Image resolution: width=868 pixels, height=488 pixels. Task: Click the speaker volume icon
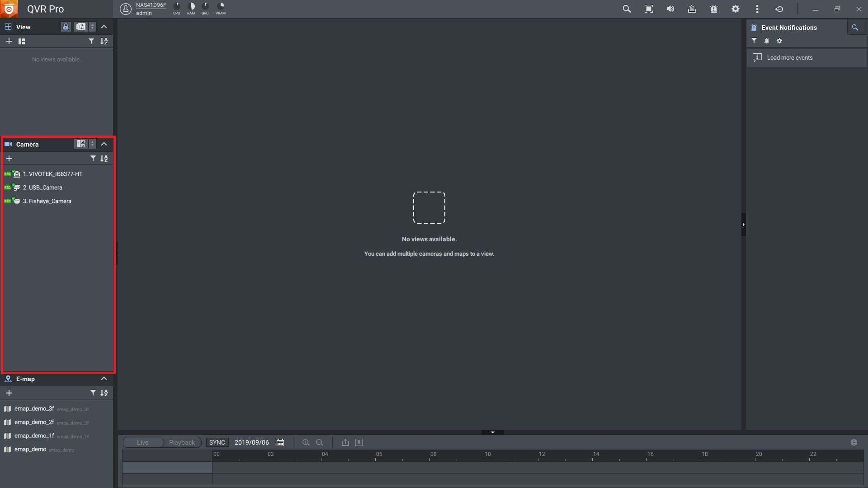click(670, 9)
